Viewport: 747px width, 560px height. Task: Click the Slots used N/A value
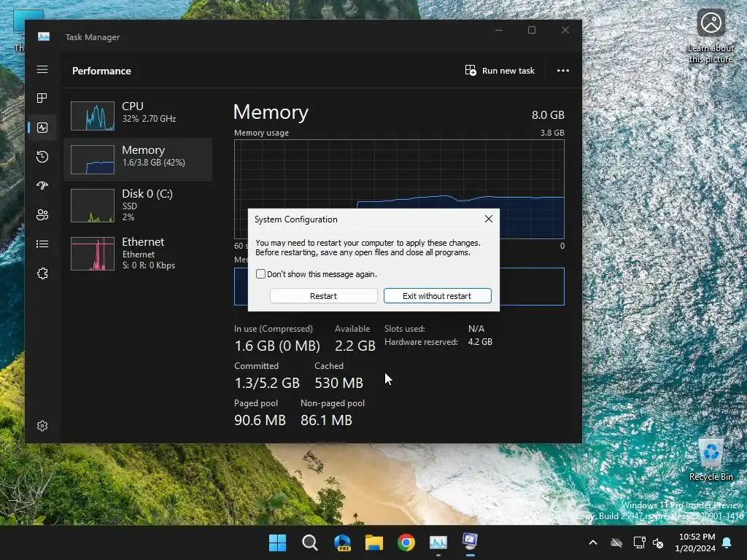pyautogui.click(x=476, y=329)
